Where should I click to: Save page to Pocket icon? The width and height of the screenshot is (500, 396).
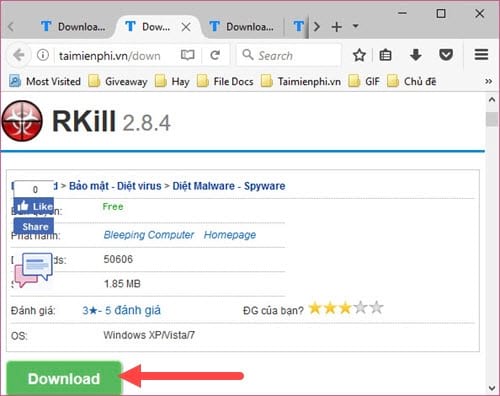point(446,55)
